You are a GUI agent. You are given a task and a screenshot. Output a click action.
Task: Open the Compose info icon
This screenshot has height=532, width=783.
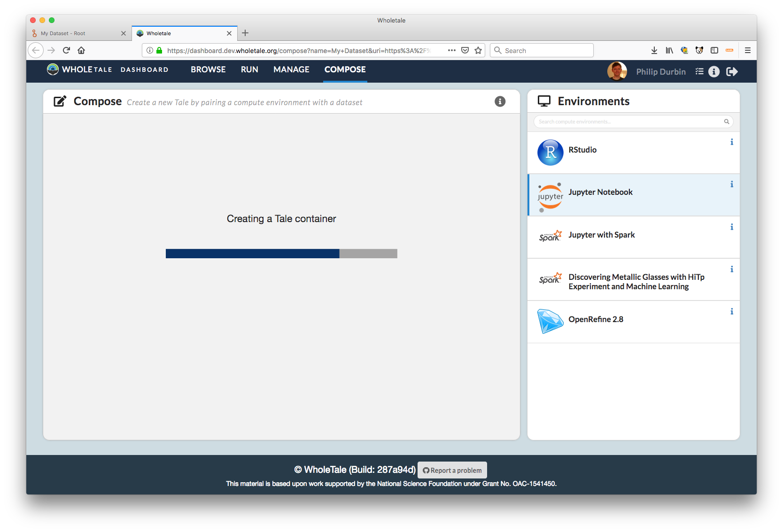[500, 101]
